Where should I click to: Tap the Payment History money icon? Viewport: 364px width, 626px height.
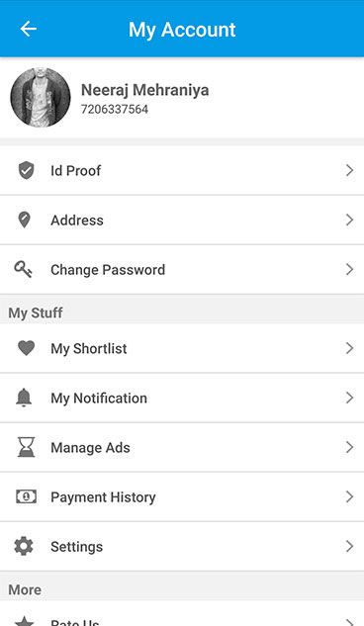pyautogui.click(x=26, y=496)
